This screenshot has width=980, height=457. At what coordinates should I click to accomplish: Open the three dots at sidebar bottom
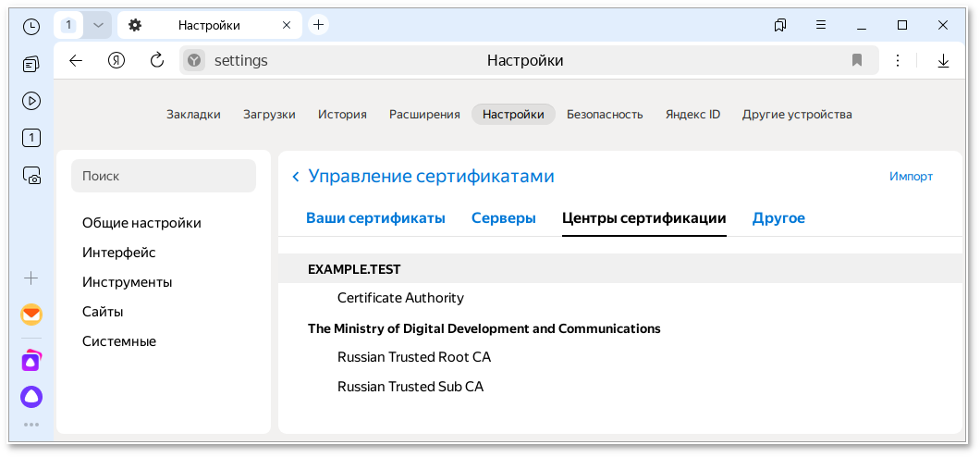31,426
